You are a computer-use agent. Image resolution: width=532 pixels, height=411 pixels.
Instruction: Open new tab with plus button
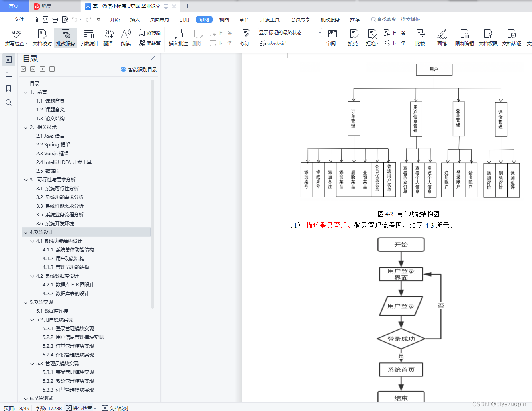coord(188,6)
